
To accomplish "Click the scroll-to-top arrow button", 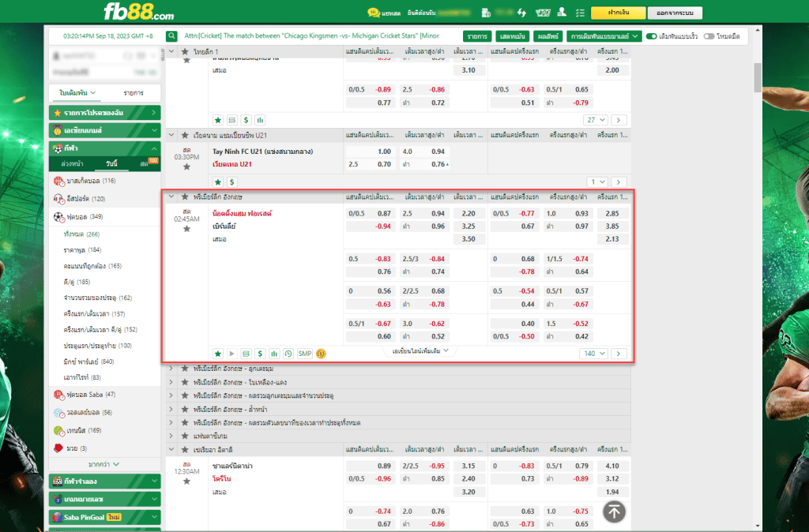I will (615, 511).
